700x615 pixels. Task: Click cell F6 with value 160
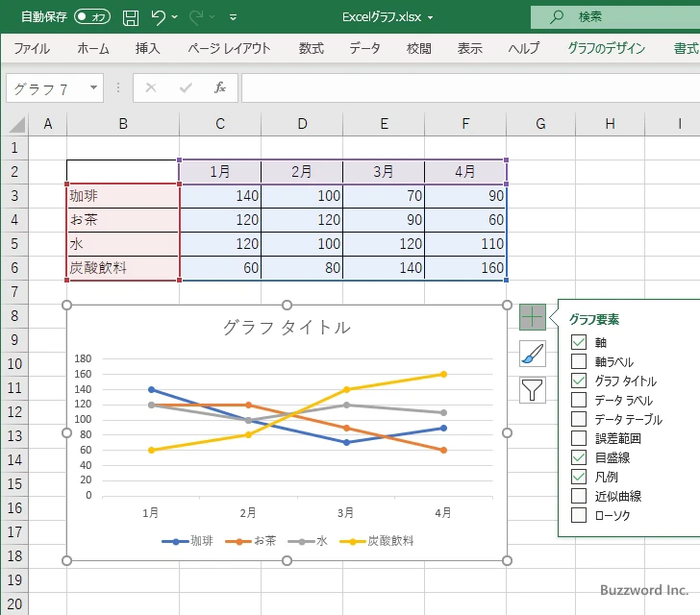tap(465, 268)
